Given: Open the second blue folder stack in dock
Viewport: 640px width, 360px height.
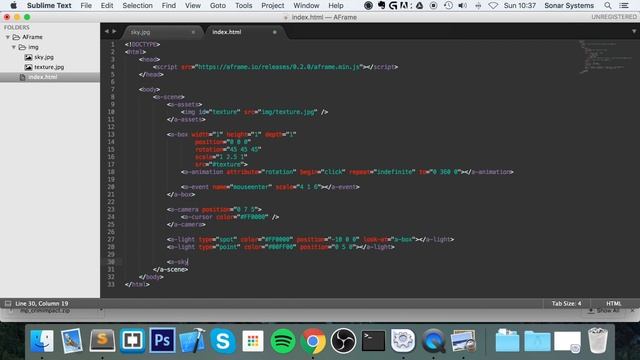Looking at the screenshot, I should pos(537,341).
